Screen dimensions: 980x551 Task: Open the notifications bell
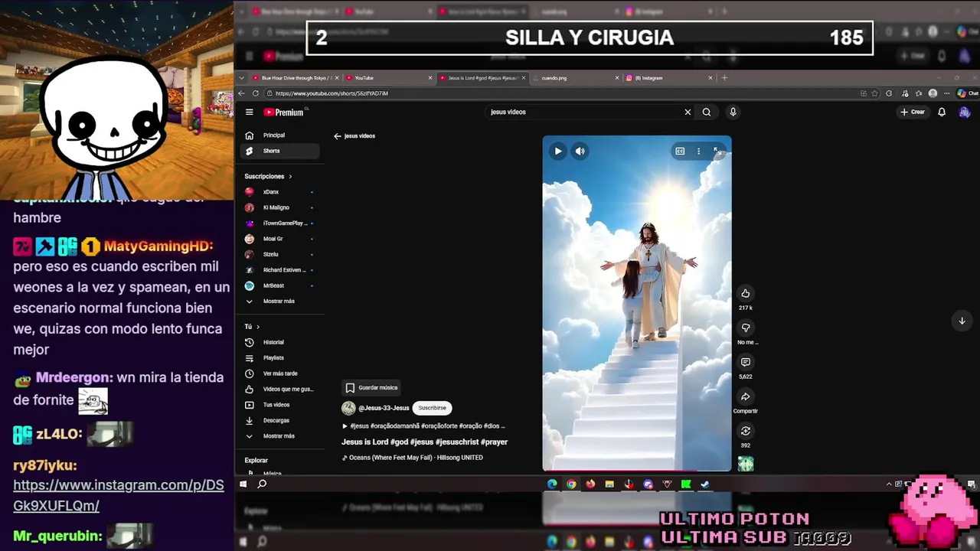[942, 112]
